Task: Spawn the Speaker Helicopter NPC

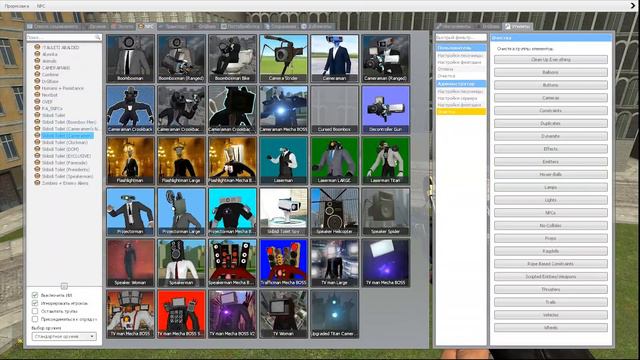Action: (334, 211)
